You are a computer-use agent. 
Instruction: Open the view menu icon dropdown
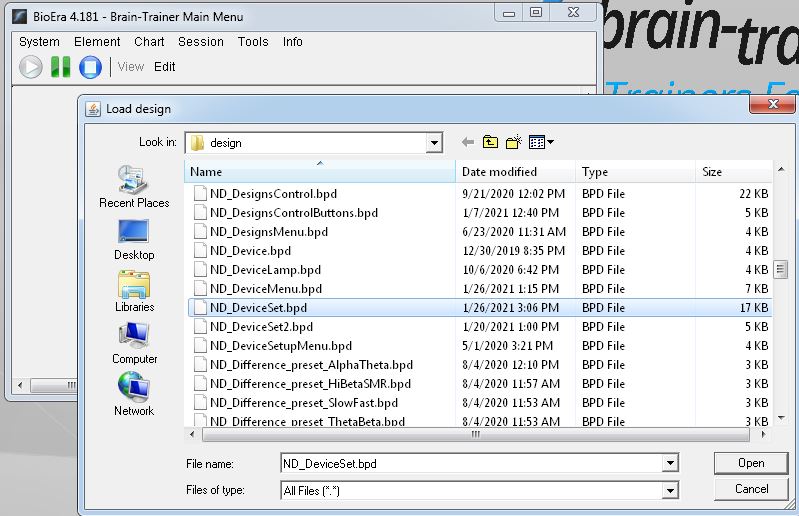point(541,142)
